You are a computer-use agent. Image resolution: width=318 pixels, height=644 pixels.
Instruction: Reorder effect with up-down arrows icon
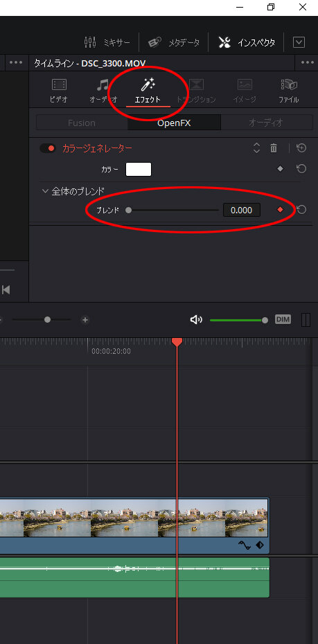click(256, 148)
